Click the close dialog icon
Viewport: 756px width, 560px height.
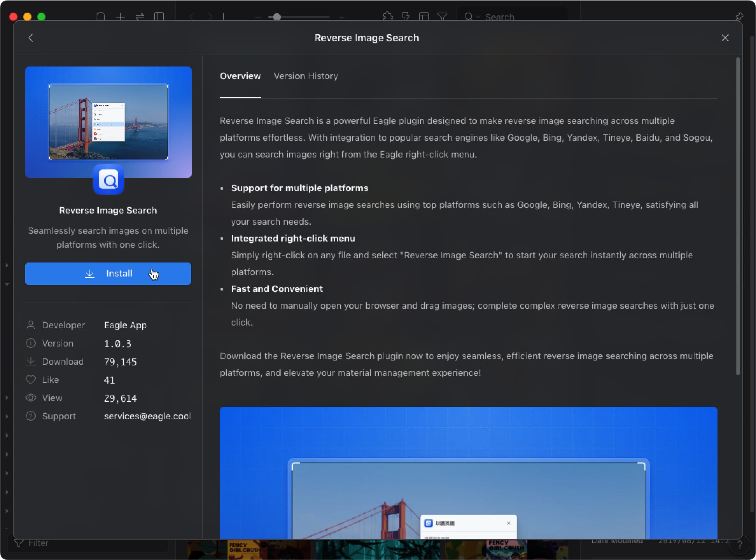(726, 38)
